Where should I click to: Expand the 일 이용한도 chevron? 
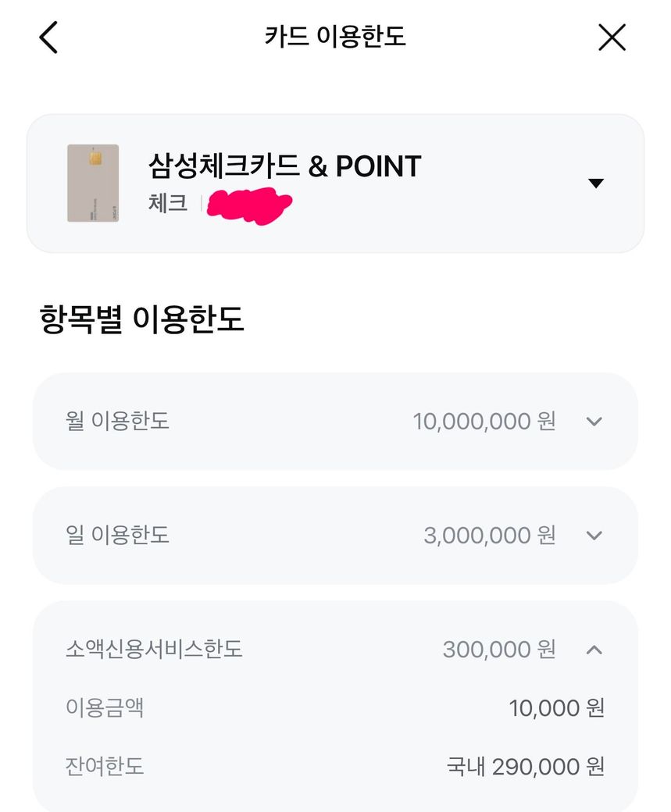coord(594,536)
